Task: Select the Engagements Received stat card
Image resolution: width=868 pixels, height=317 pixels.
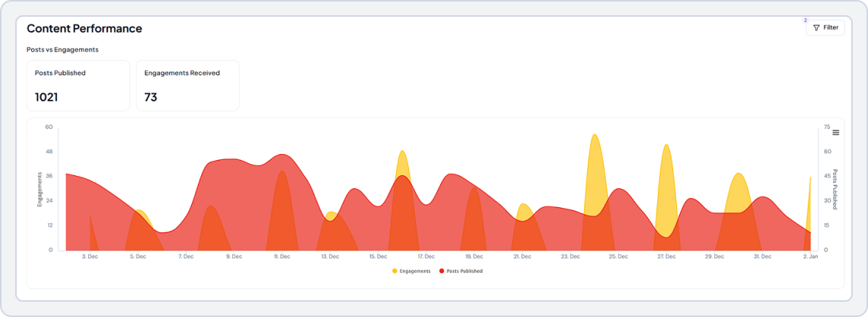Action: 187,85
